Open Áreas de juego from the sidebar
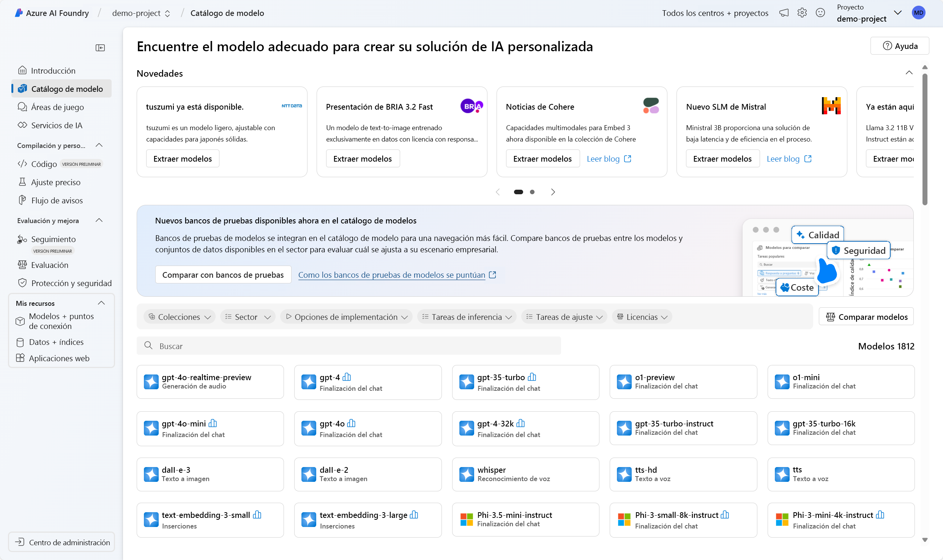 tap(57, 107)
